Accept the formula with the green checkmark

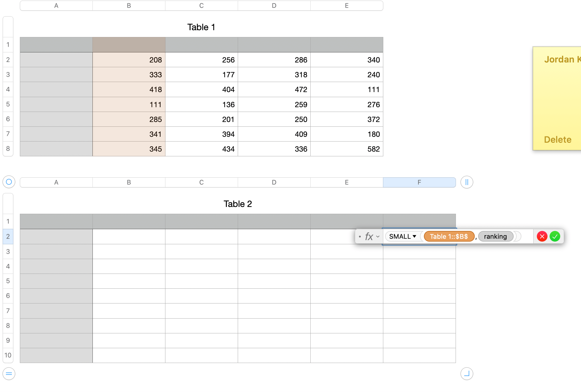point(555,236)
